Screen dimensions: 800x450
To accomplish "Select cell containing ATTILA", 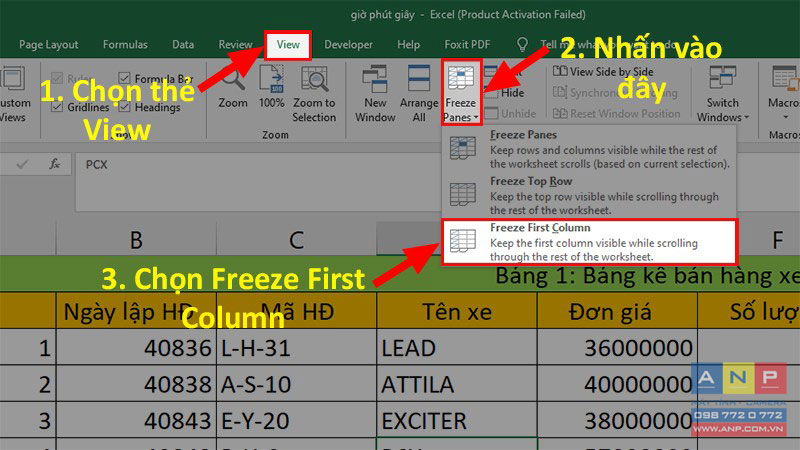I will coord(457,384).
